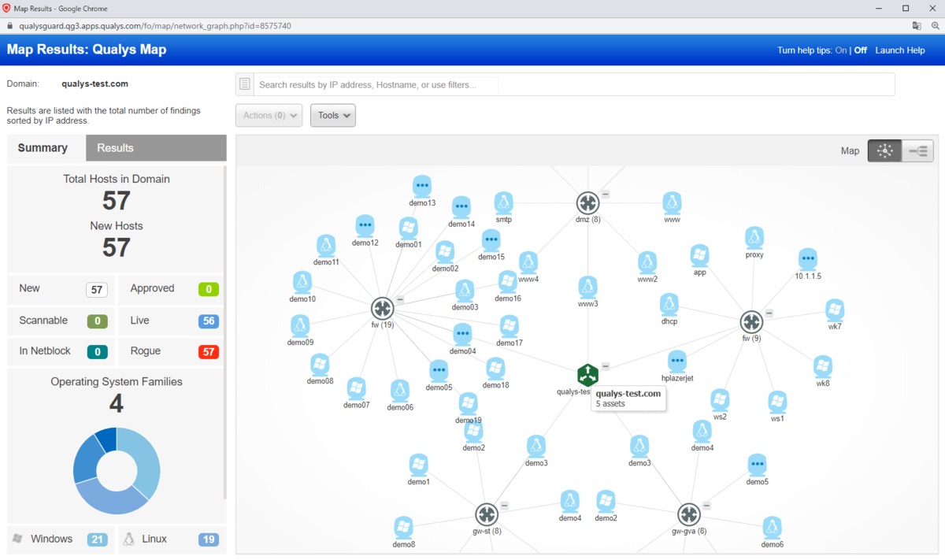Click the demo01 Windows host

pyautogui.click(x=408, y=228)
